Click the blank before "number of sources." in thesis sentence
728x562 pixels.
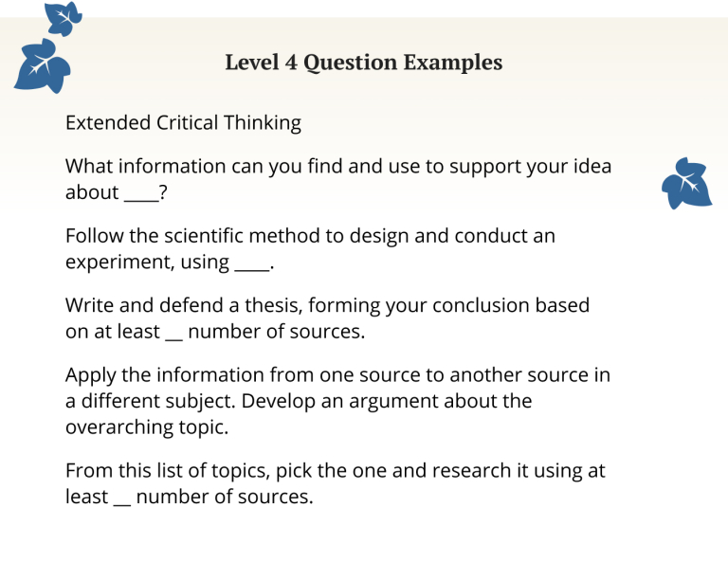click(x=173, y=334)
